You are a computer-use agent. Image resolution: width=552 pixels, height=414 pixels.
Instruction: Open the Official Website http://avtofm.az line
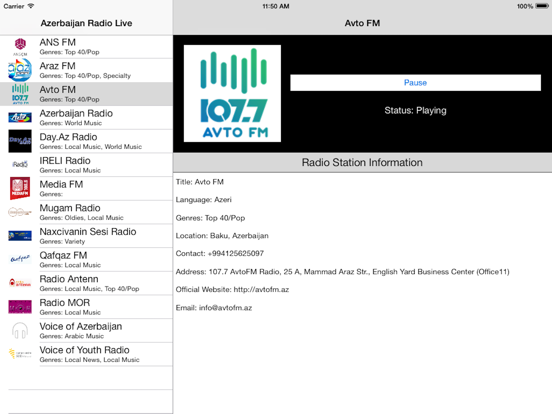232,290
